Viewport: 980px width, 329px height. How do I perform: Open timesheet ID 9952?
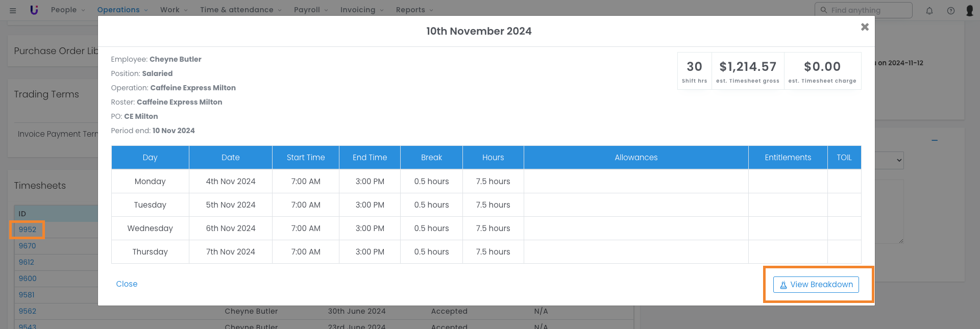click(28, 230)
